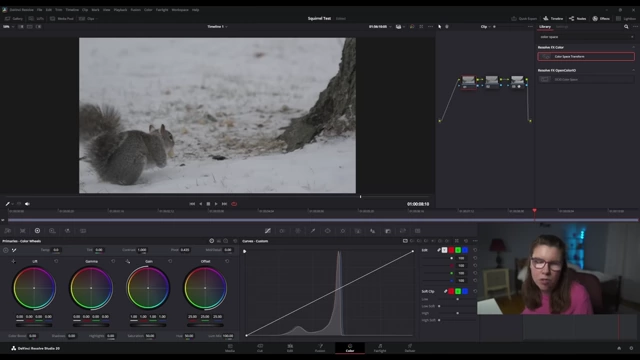Select the third node in node graph
The width and height of the screenshot is (640, 360).
517,81
